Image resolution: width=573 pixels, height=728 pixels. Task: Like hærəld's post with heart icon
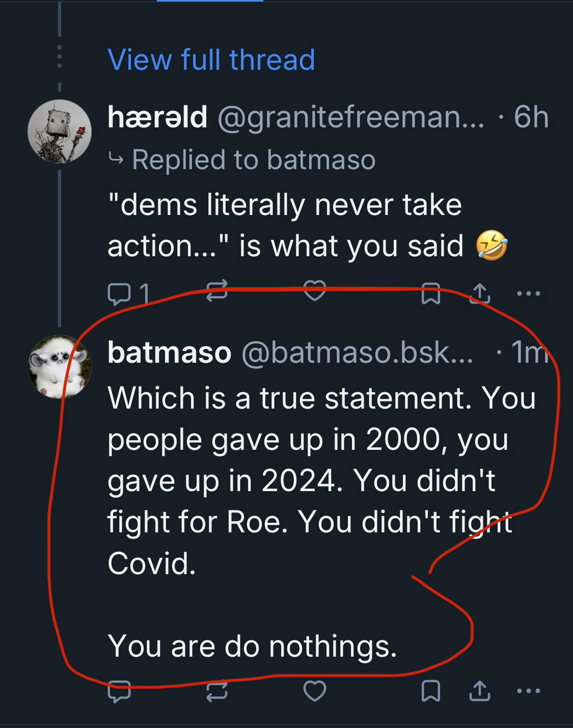point(315,291)
